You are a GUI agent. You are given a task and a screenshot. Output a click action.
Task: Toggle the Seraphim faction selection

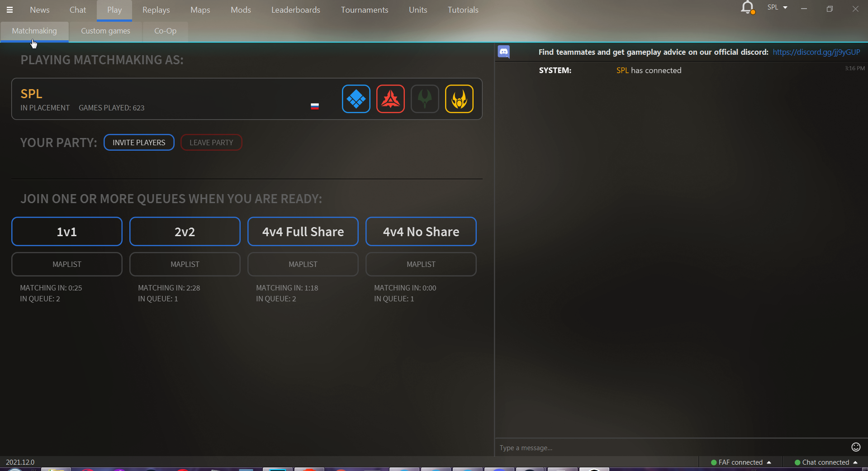[459, 99]
